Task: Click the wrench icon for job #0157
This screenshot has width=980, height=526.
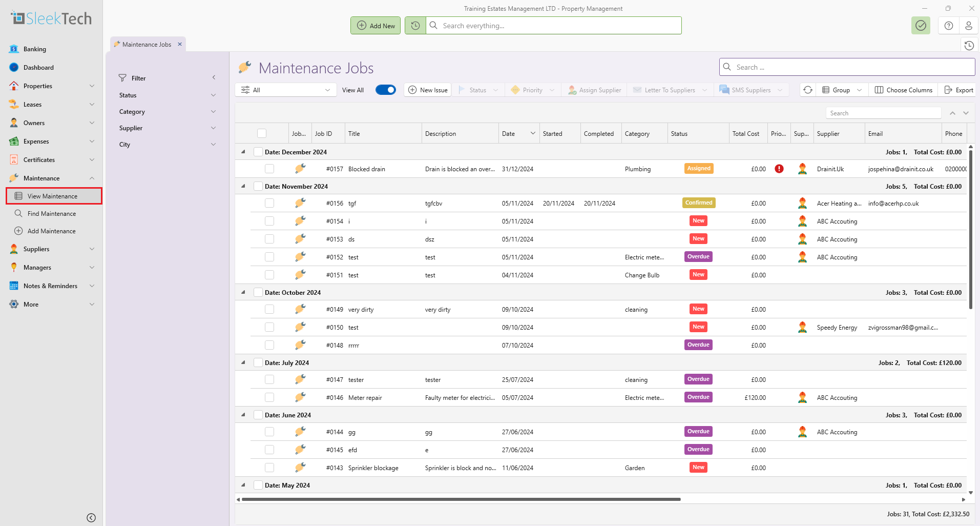Action: pos(300,169)
